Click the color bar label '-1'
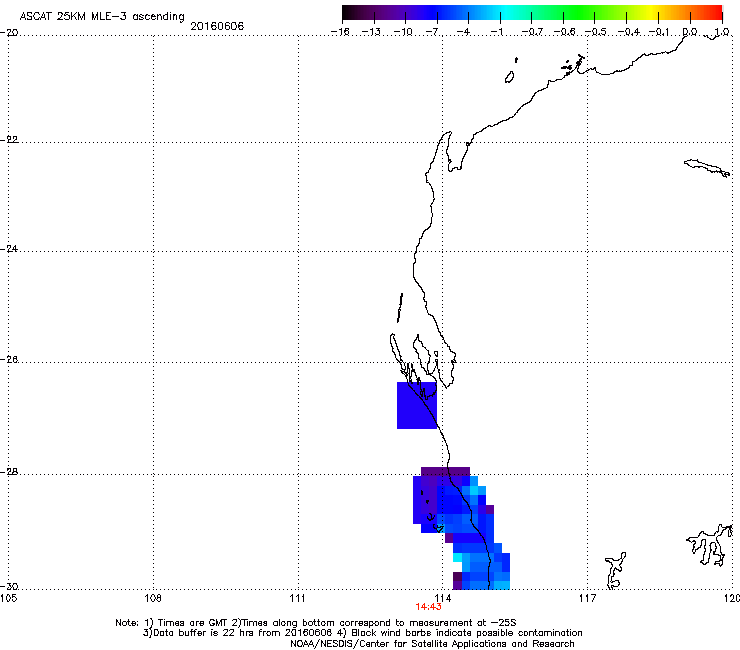Image resolution: width=740 pixels, height=650 pixels. pos(496,32)
